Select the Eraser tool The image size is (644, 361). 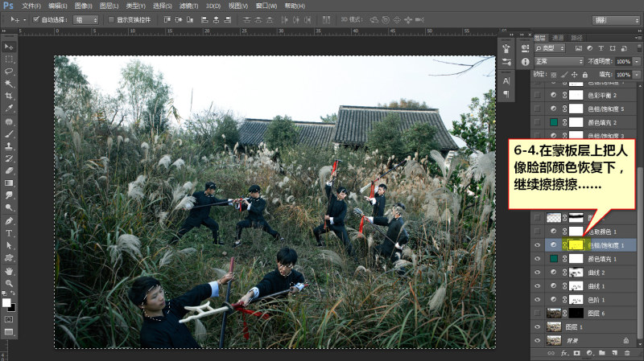9,170
